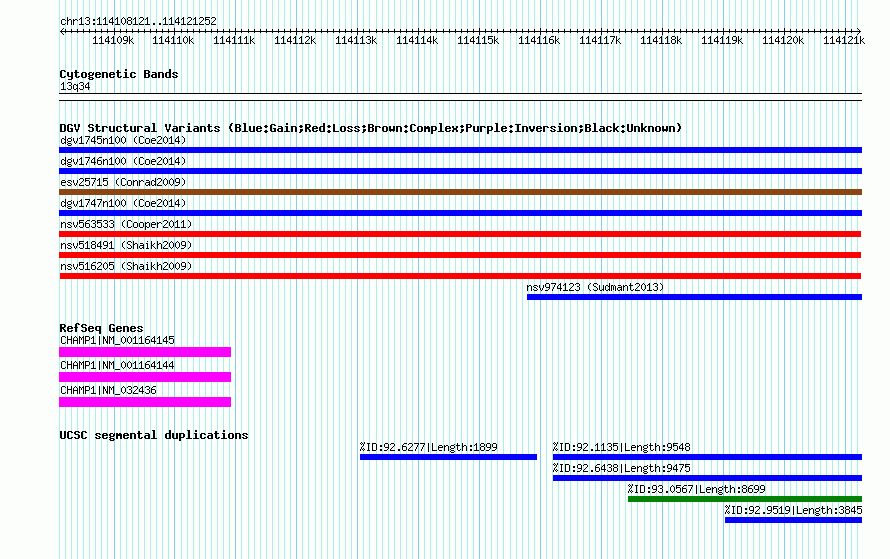The width and height of the screenshot is (890, 559).
Task: Click the dgv1745n100 (Coe2014) label
Action: pyautogui.click(x=123, y=140)
